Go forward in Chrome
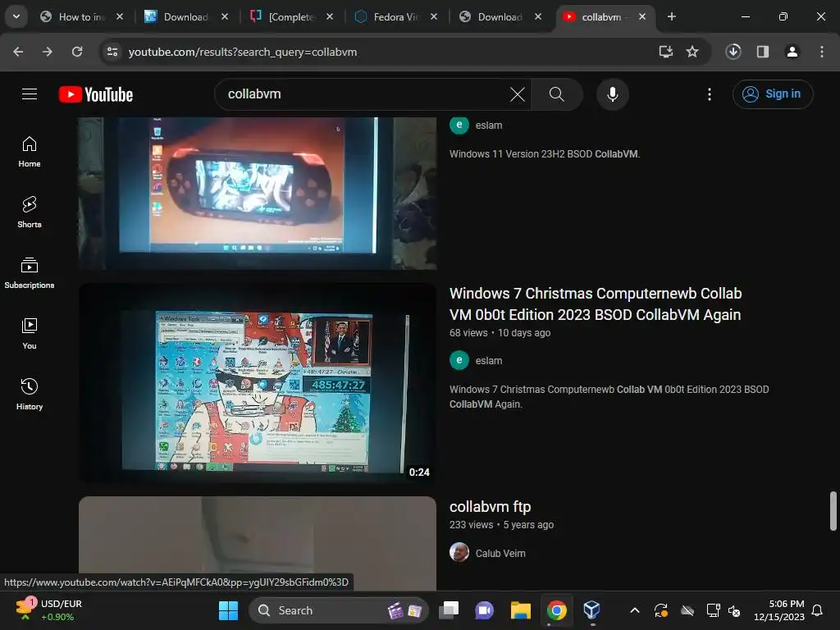The width and height of the screenshot is (840, 630). pyautogui.click(x=48, y=52)
